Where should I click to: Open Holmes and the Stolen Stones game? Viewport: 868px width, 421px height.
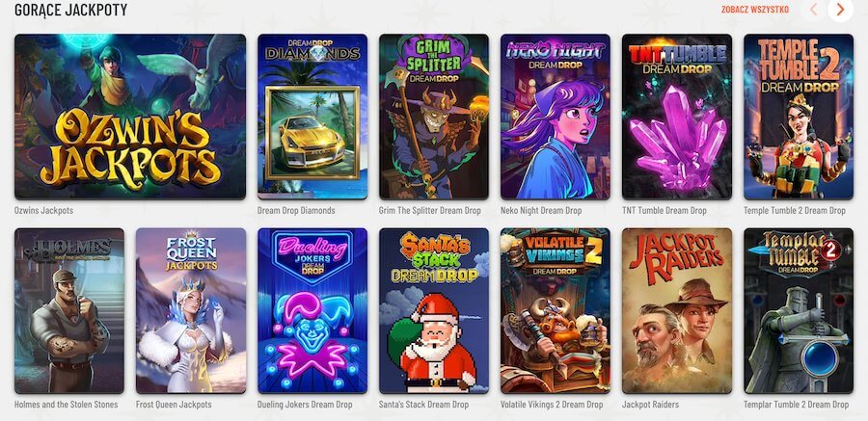pos(69,311)
